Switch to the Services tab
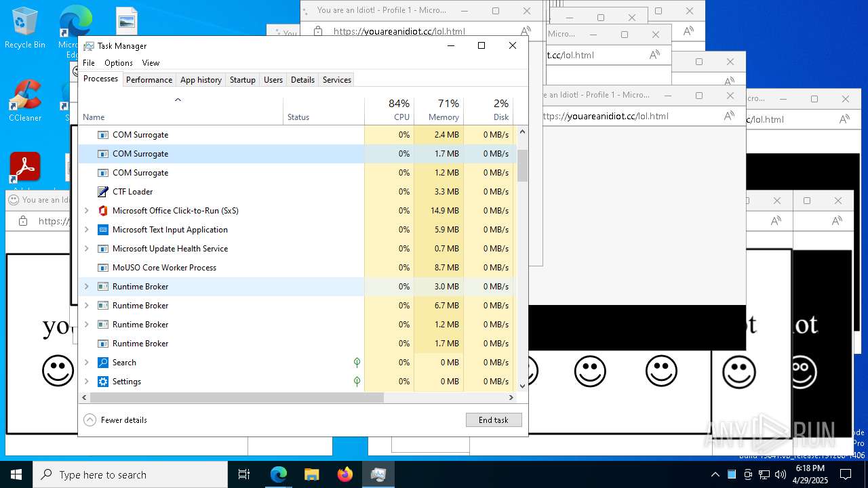868x488 pixels. 337,80
